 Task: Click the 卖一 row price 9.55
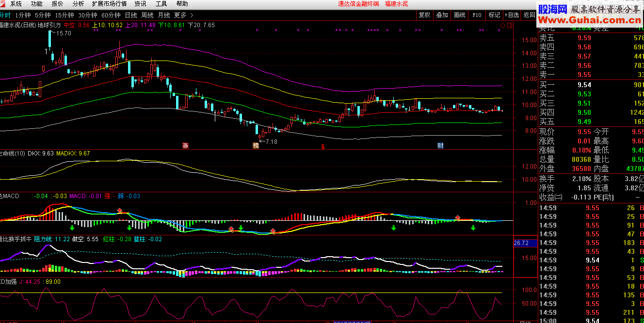(x=584, y=75)
